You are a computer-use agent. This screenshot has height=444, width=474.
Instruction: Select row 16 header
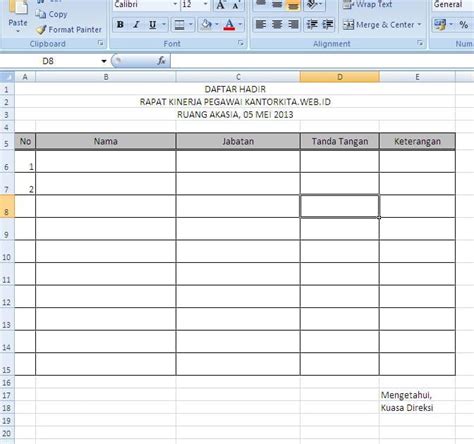click(7, 382)
